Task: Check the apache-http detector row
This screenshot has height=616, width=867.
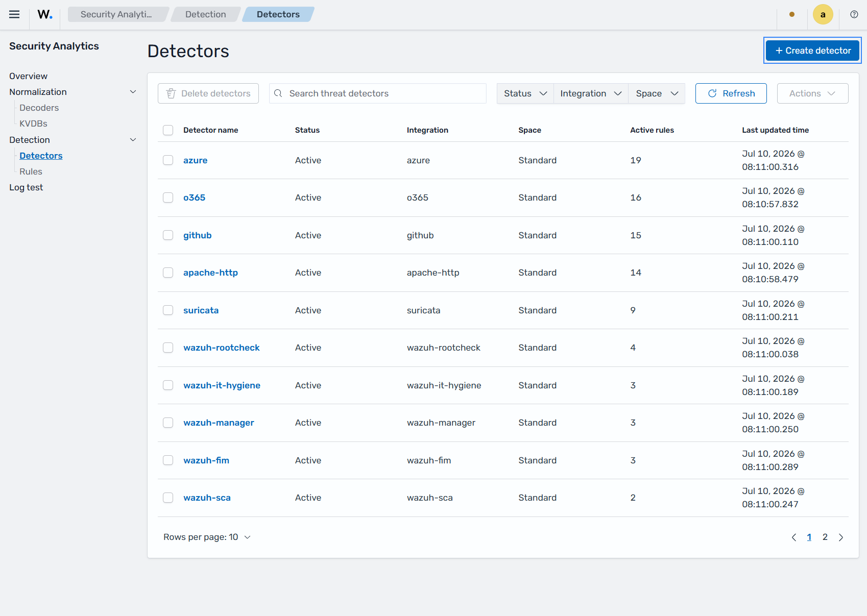Action: pyautogui.click(x=168, y=273)
